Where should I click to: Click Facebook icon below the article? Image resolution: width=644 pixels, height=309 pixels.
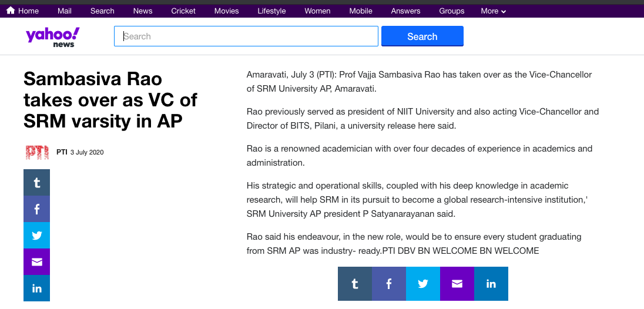[389, 284]
